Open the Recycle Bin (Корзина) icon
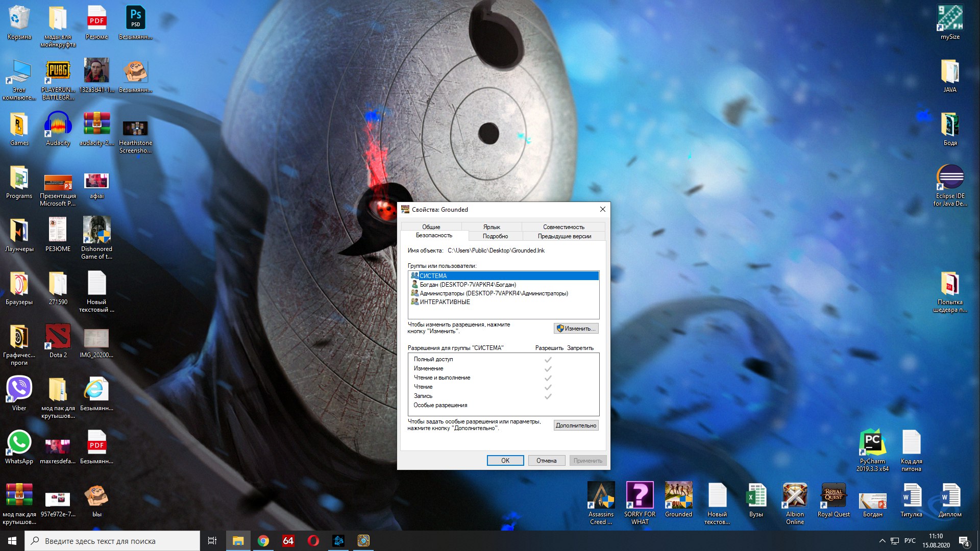Viewport: 980px width, 551px height. click(x=19, y=23)
